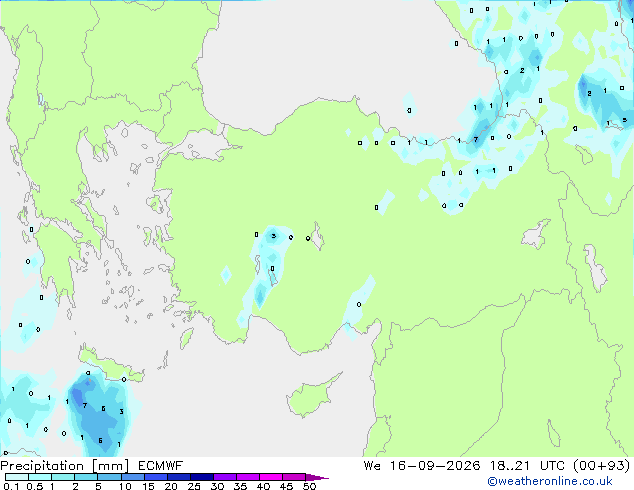This screenshot has height=490, width=634.
Task: Choose the magenta legend swatch between 45 and 50
Action: 294,477
